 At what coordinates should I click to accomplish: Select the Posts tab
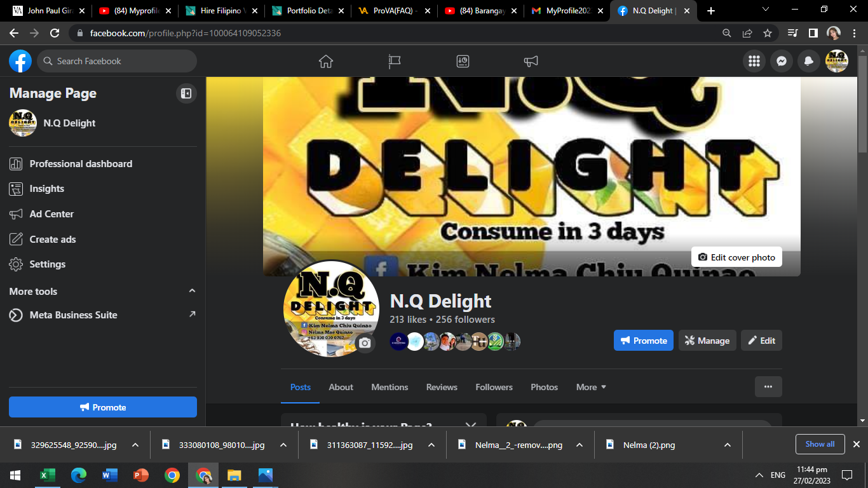pos(301,387)
